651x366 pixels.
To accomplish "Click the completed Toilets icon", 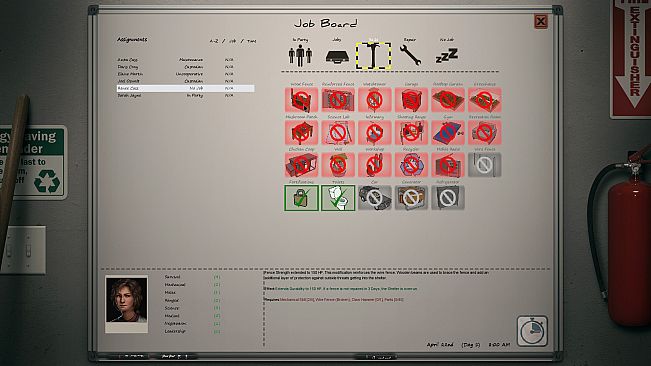I will click(x=338, y=198).
